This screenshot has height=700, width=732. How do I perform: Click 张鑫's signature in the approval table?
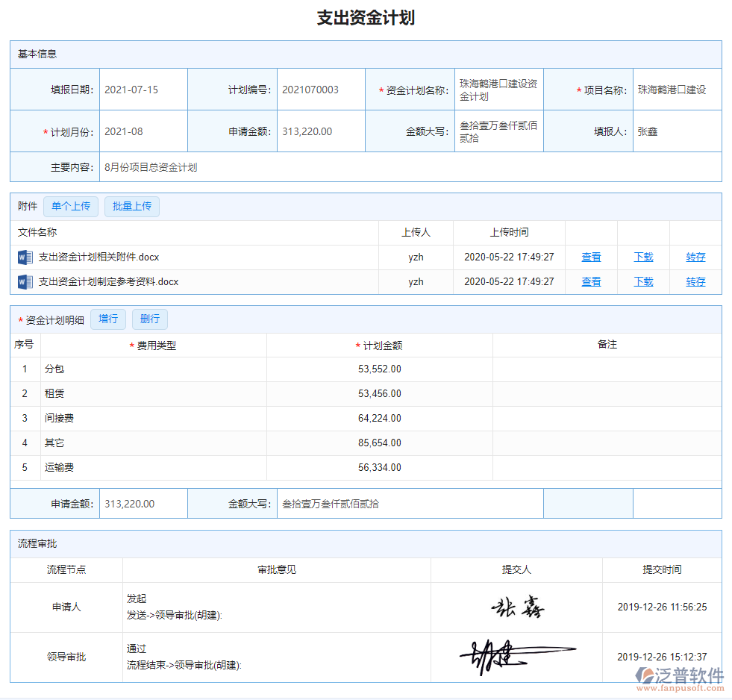tap(518, 607)
